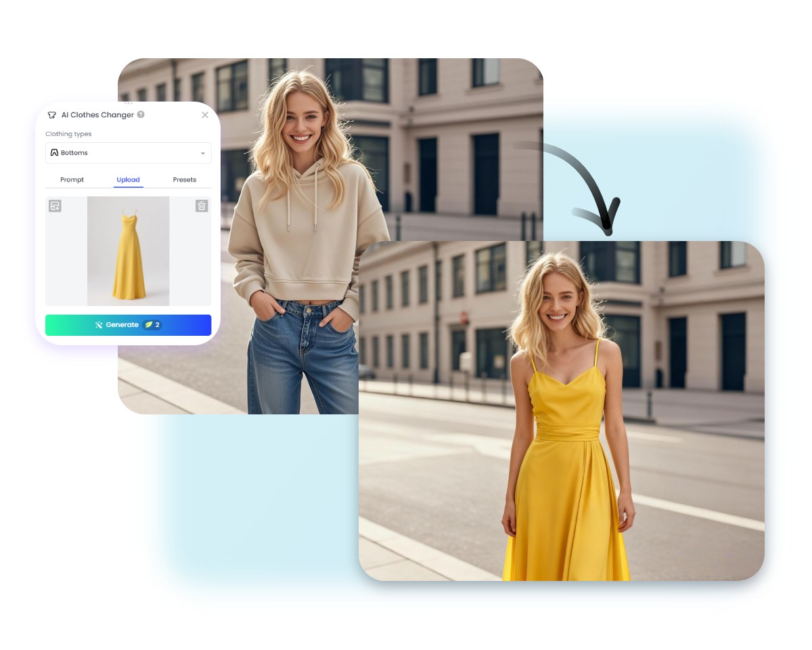Click the pants icon beside Bottoms
This screenshot has height=650, width=812.
click(54, 152)
